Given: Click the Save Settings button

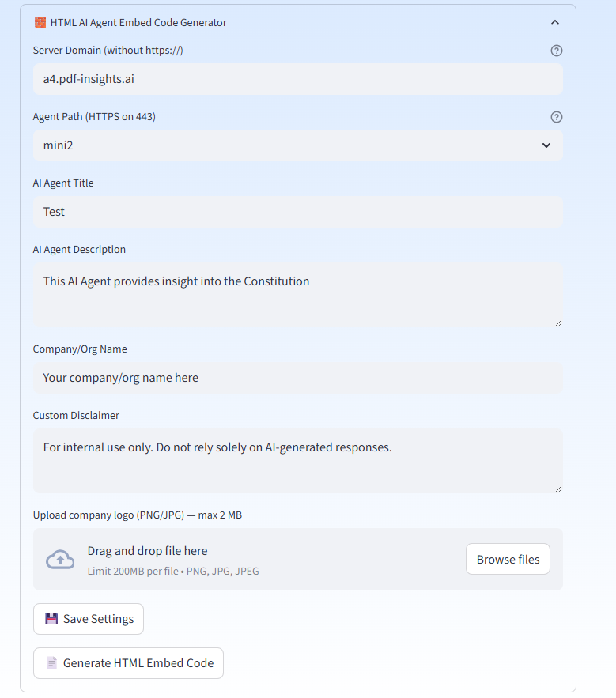Looking at the screenshot, I should click(x=88, y=619).
